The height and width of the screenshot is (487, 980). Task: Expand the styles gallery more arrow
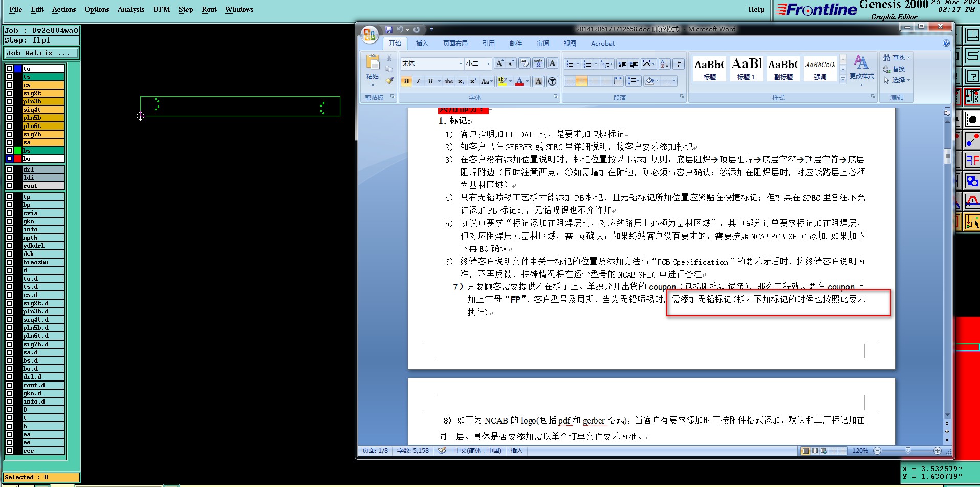click(x=843, y=78)
